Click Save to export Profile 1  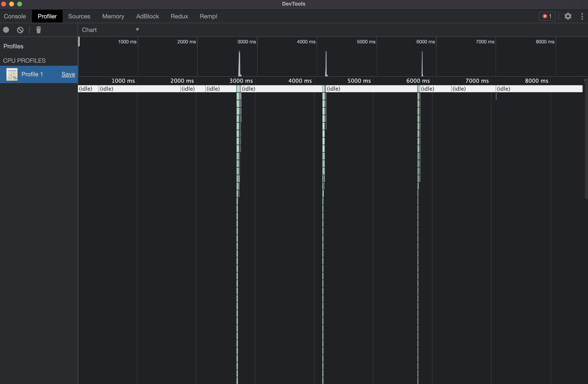click(68, 74)
